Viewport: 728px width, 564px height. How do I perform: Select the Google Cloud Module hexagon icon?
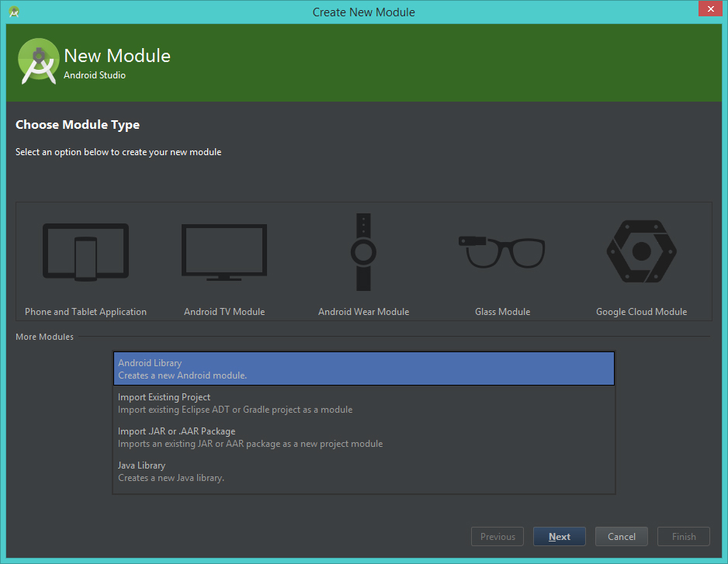pyautogui.click(x=641, y=251)
